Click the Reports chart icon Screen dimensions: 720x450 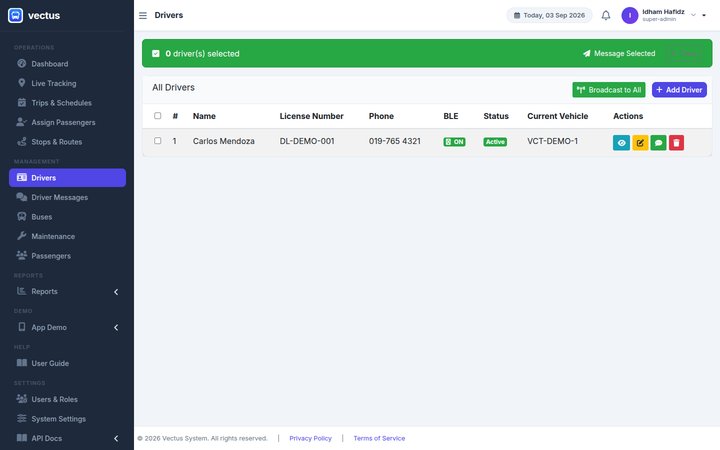21,291
